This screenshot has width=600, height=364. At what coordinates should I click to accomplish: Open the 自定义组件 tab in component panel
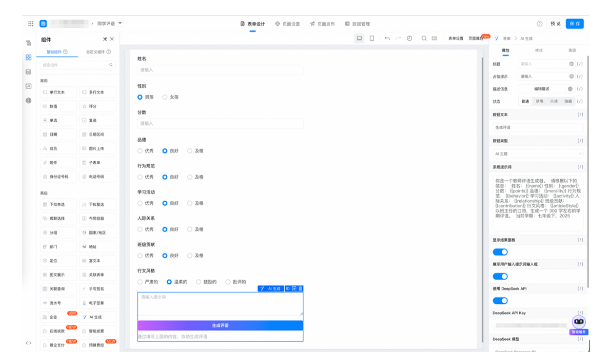click(x=98, y=52)
